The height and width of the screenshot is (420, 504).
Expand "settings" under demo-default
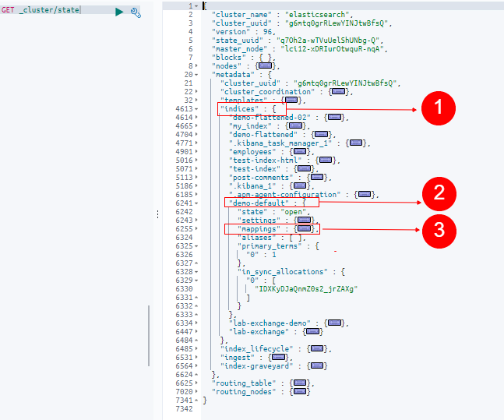[x=196, y=221]
